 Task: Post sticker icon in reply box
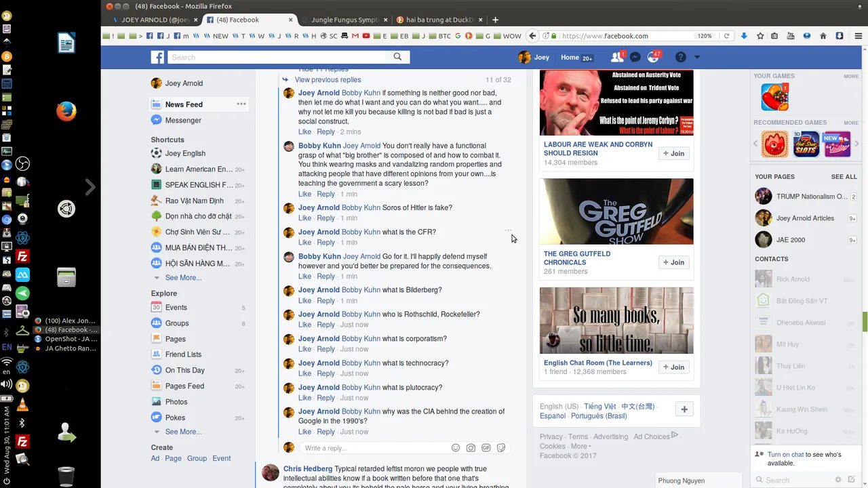pos(502,447)
